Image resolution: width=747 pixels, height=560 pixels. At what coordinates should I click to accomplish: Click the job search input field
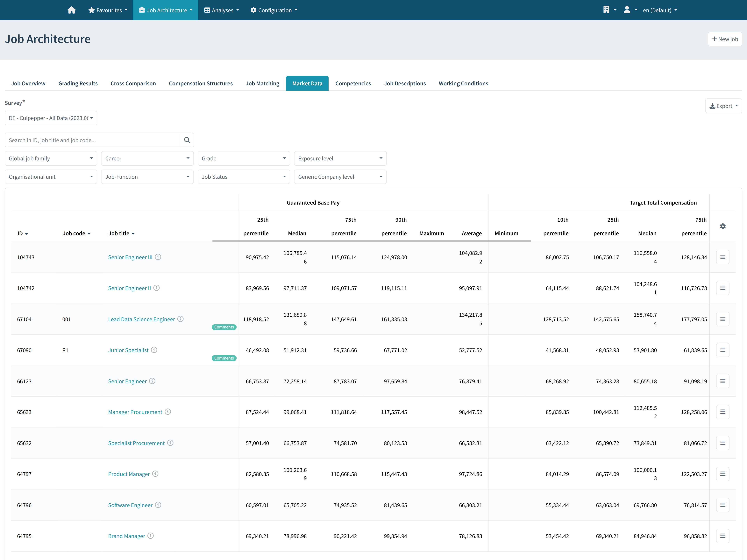tap(93, 140)
